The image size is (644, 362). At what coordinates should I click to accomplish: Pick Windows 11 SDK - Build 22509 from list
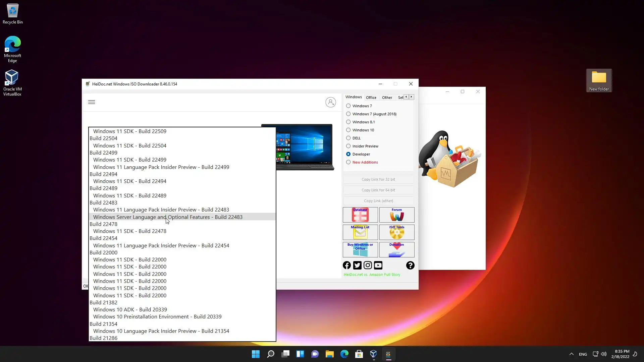pos(130,131)
